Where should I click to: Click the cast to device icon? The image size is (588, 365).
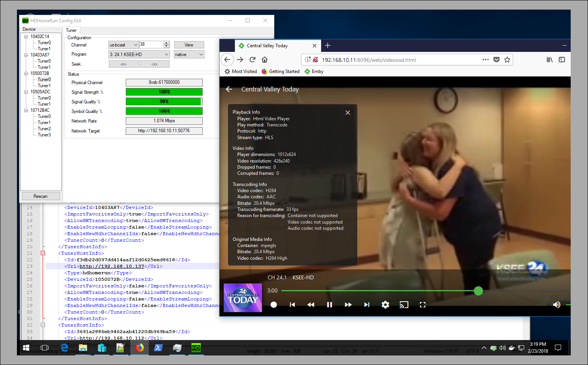(404, 305)
